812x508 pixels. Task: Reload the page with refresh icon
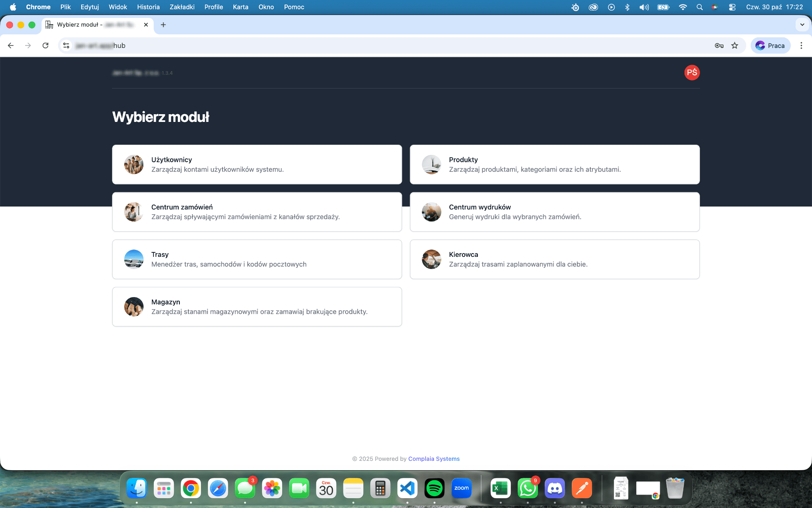coord(45,46)
